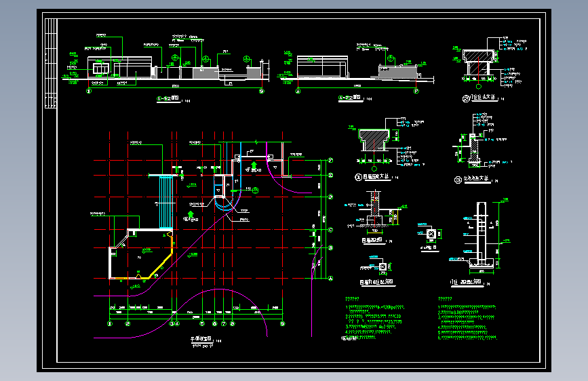Select the circled 2 detail title marker
Screen dimensions: 588x381
click(466, 98)
